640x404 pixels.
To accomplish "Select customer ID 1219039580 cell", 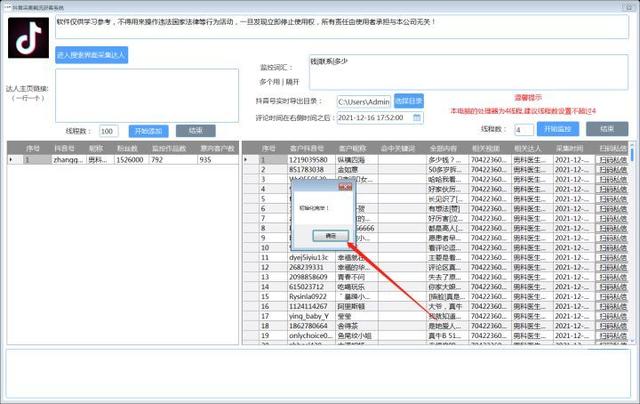I will point(312,160).
